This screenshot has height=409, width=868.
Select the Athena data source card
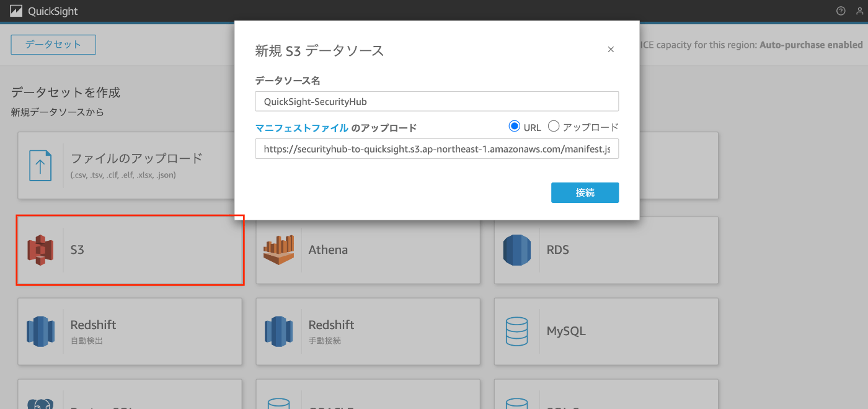click(368, 250)
